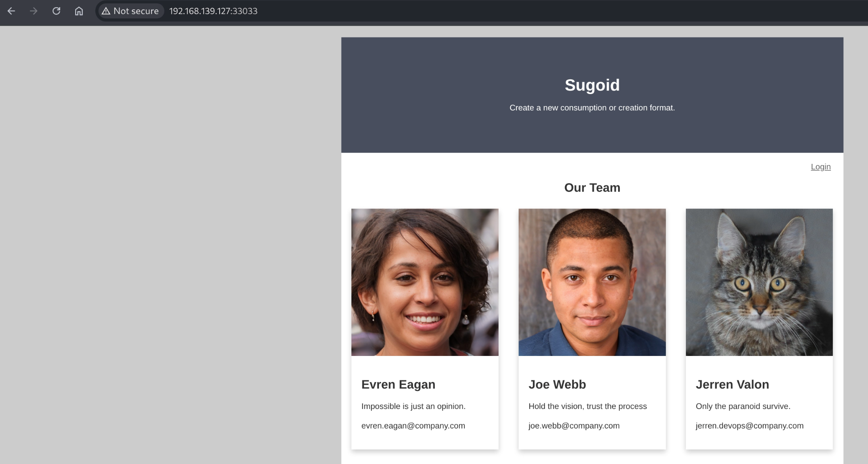Click the quote Only the paranoid survive
This screenshot has width=868, height=464.
[743, 406]
